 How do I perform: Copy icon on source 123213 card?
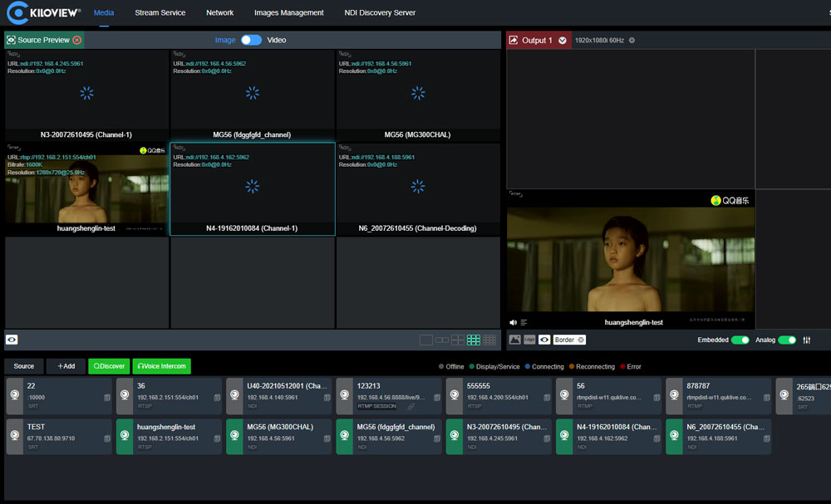[x=437, y=398]
